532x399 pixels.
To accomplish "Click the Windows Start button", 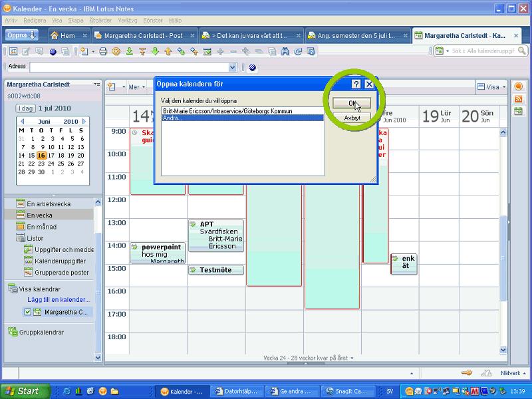I will coord(25,391).
